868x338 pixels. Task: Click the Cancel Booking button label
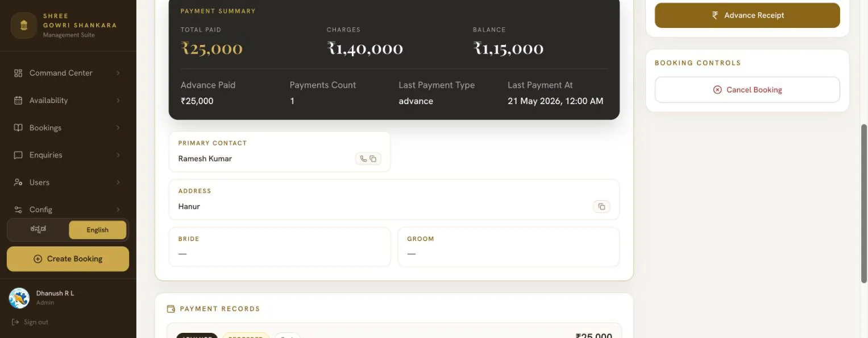[x=754, y=90]
